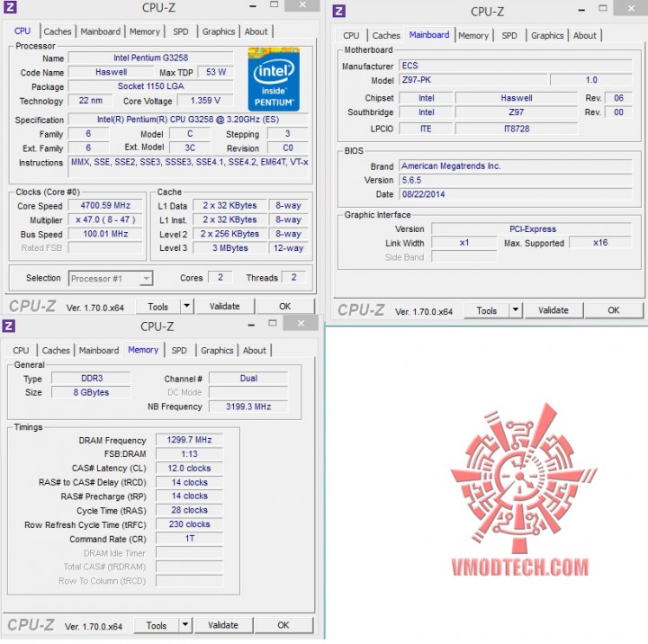Open Memory tab in Mainboard window
The height and width of the screenshot is (644, 648).
click(473, 35)
